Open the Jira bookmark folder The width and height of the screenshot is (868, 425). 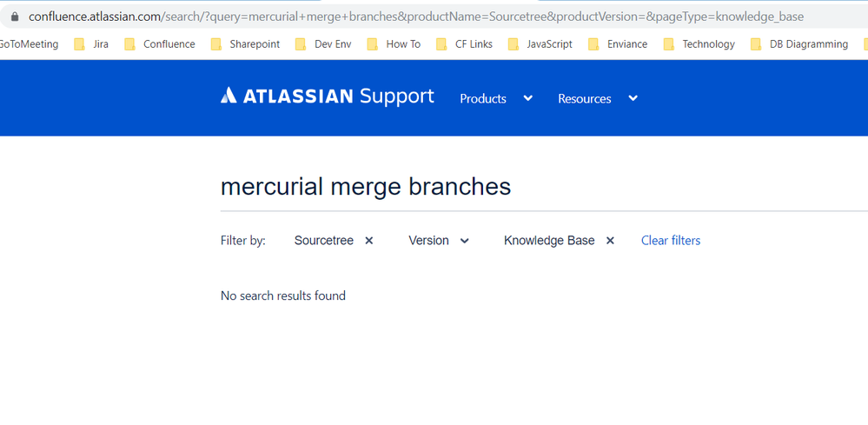pyautogui.click(x=91, y=44)
